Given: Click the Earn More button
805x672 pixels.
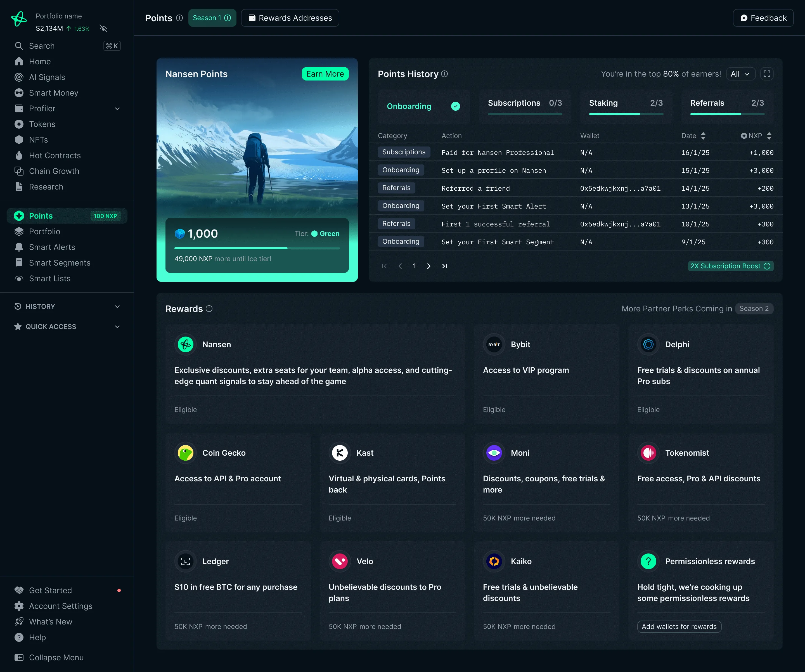Looking at the screenshot, I should 325,74.
